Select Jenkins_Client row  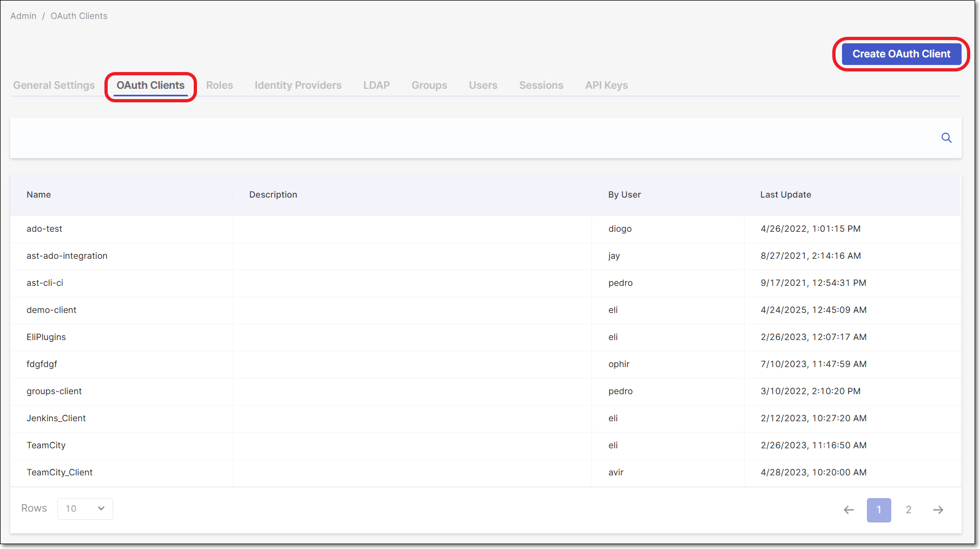[485, 419]
